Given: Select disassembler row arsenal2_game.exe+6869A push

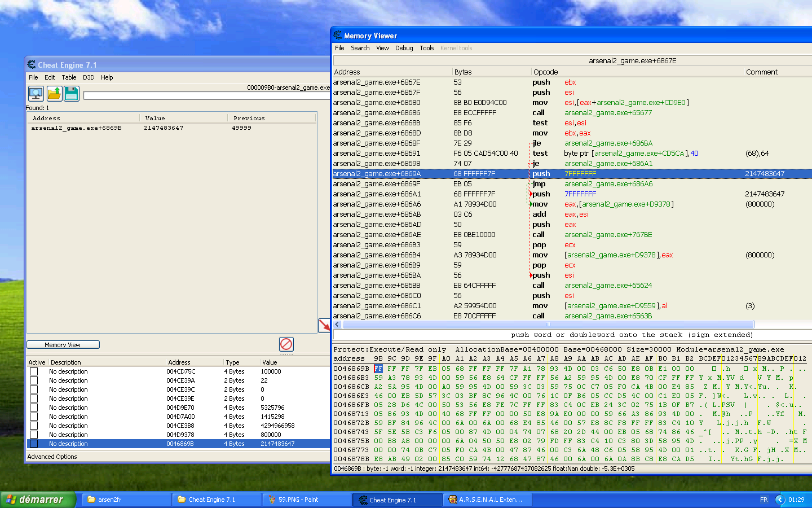Looking at the screenshot, I should [x=572, y=174].
